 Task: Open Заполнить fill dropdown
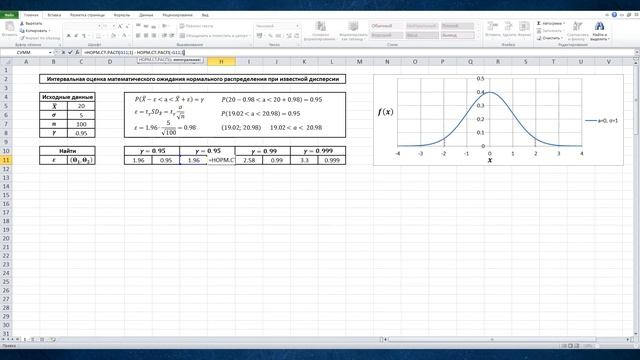551,31
